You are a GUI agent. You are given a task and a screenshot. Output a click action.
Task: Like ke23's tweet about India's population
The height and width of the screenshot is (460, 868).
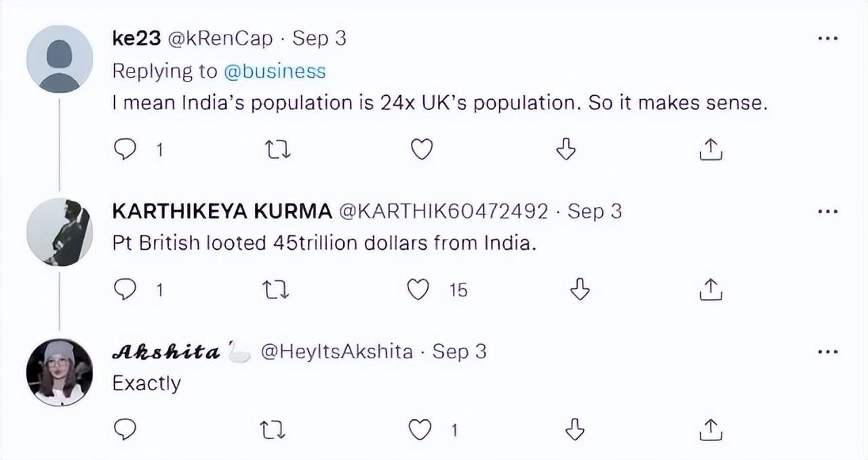click(x=422, y=149)
